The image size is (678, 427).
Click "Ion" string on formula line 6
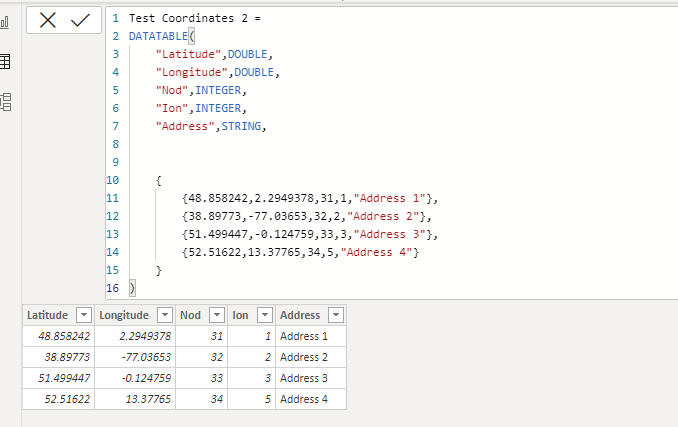[x=172, y=108]
